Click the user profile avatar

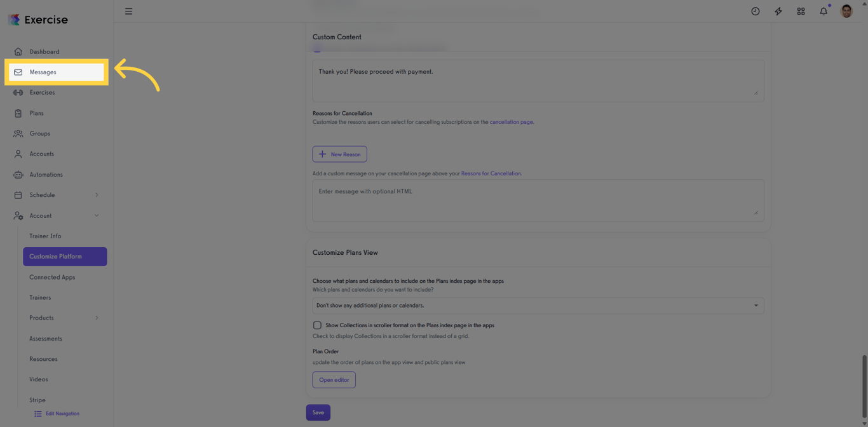pos(846,11)
